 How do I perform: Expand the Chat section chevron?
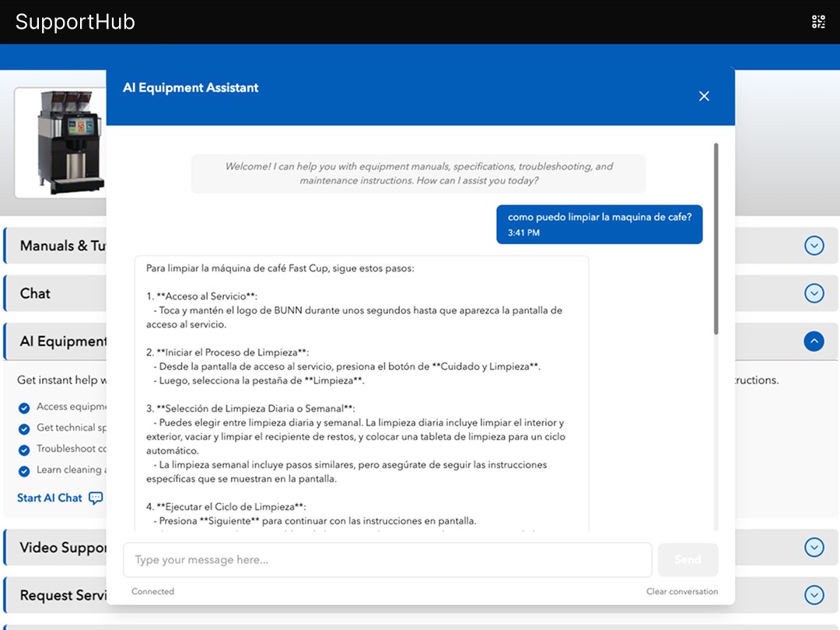814,293
